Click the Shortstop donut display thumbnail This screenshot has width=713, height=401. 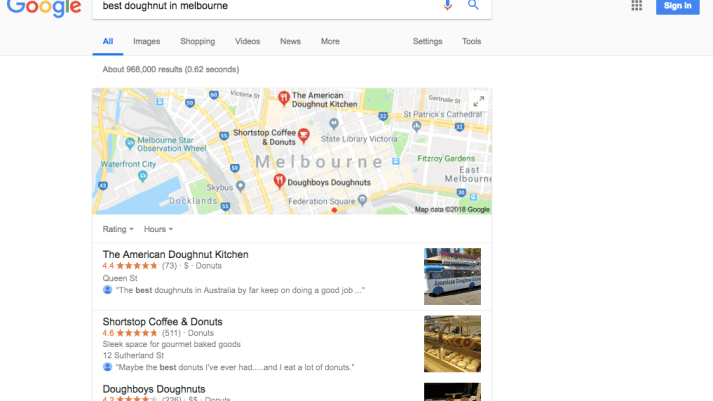coord(452,344)
